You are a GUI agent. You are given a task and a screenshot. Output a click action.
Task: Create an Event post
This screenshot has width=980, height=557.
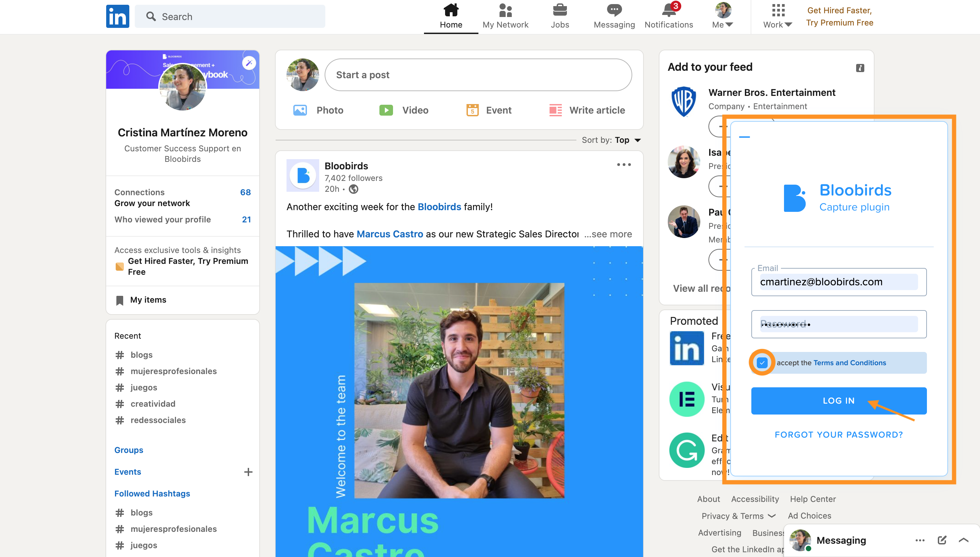click(489, 110)
